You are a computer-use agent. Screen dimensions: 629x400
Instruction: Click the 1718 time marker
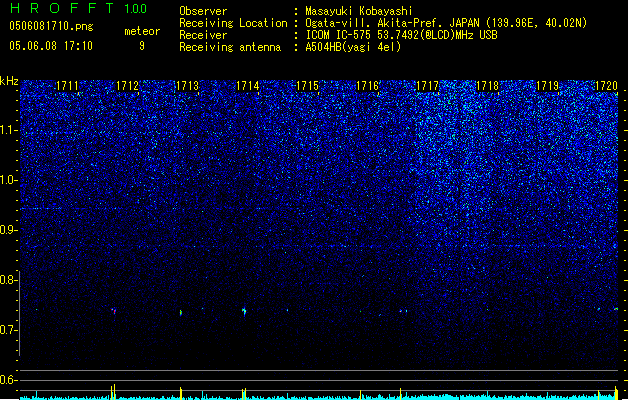[487, 86]
